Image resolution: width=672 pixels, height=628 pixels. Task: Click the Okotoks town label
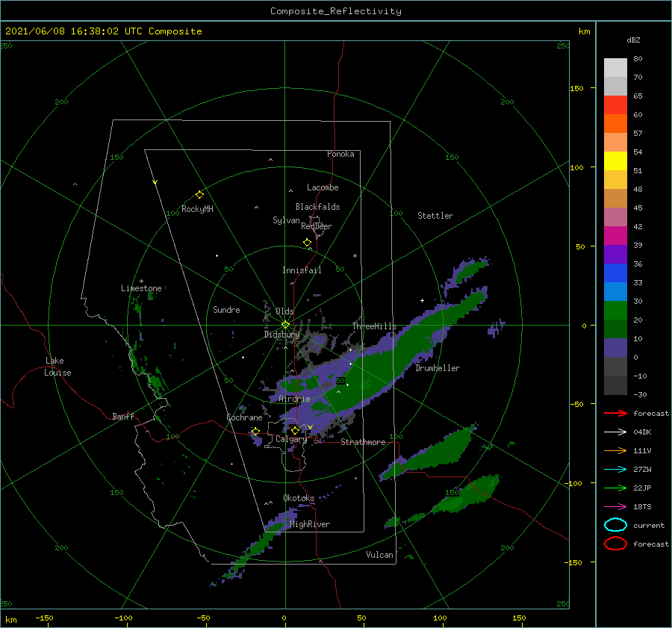pyautogui.click(x=299, y=498)
